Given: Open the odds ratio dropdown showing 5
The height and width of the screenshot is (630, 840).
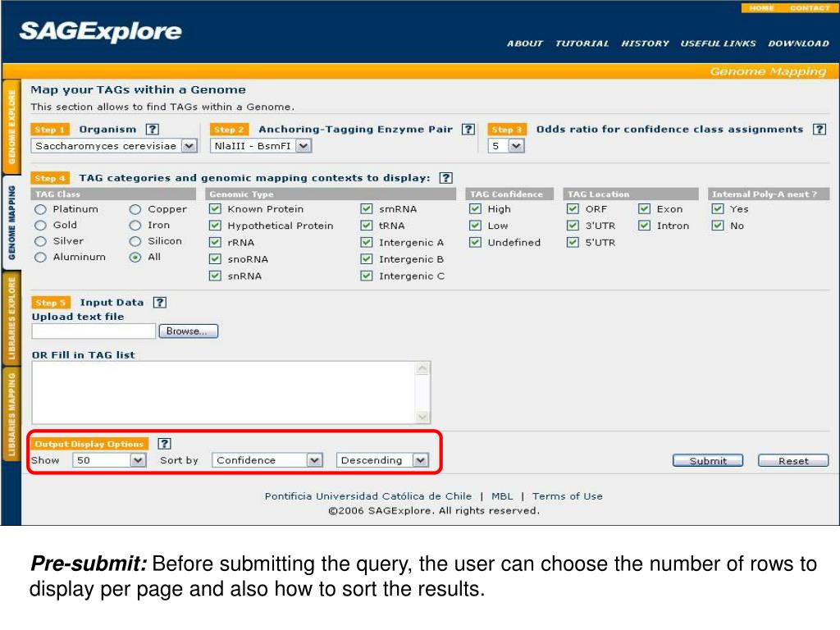Looking at the screenshot, I should tap(506, 146).
